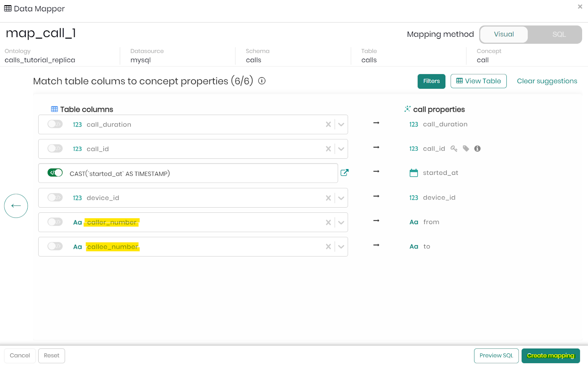Clear the callee_number column selection

click(x=328, y=247)
